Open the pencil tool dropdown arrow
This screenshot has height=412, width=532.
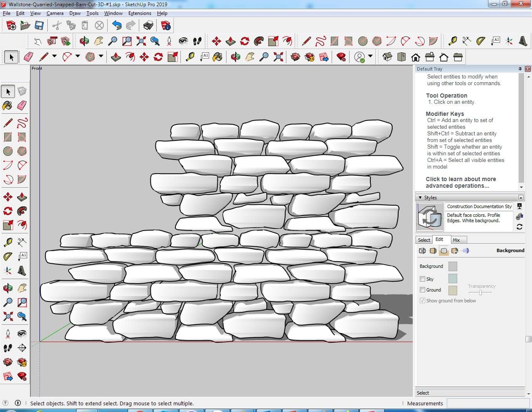pyautogui.click(x=54, y=56)
